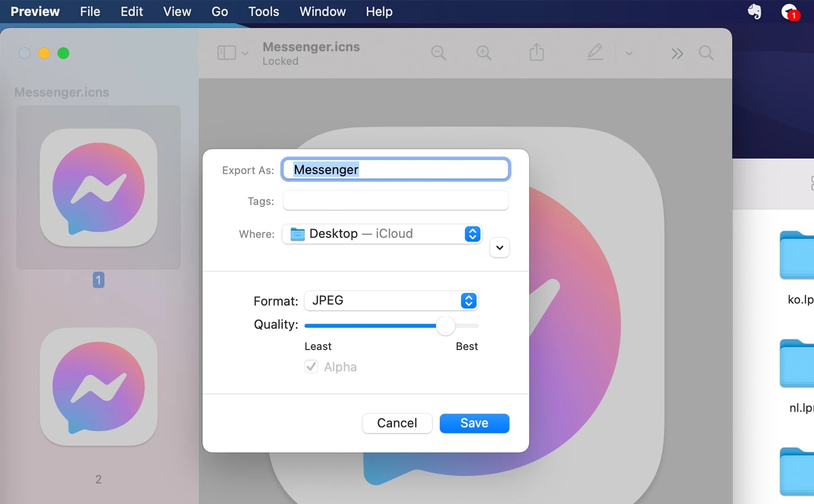
Task: Open the Edit menu
Action: click(x=132, y=12)
